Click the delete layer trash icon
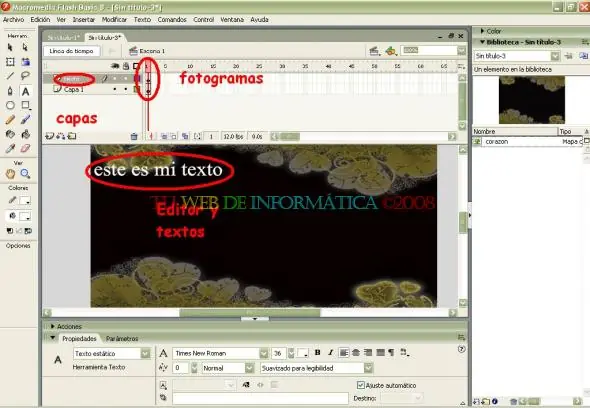The height and width of the screenshot is (408, 590). click(134, 136)
